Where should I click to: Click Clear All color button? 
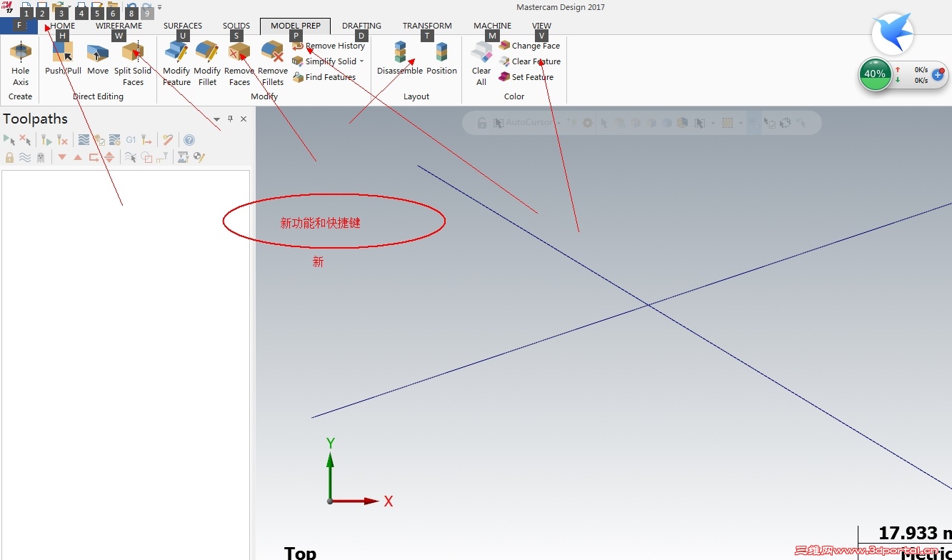[x=481, y=64]
